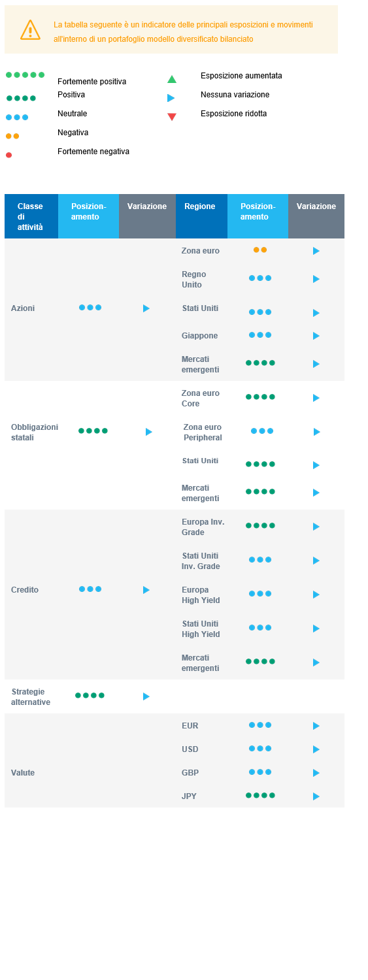Click the green Esposizione aumentata up-arrow icon
The image size is (368, 980).
172,79
